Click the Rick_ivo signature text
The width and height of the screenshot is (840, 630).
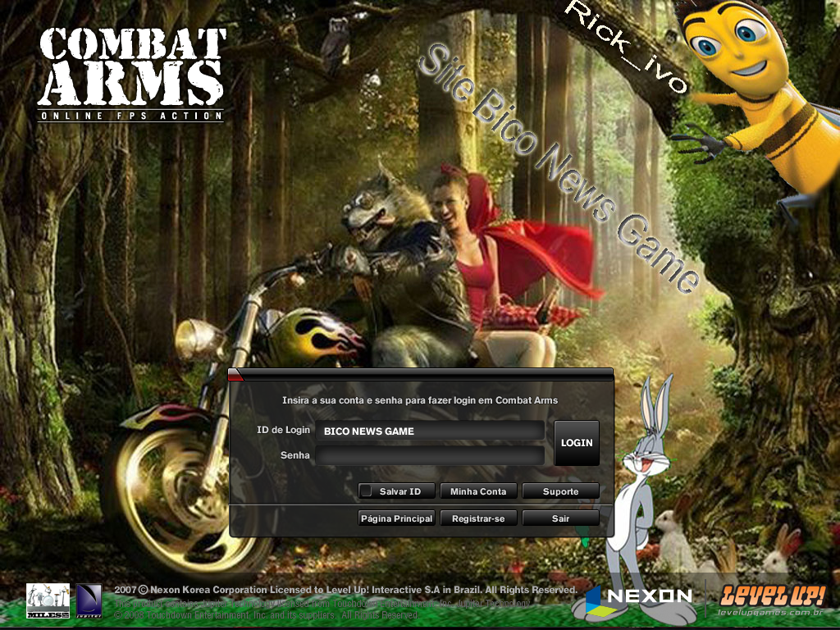[x=628, y=45]
